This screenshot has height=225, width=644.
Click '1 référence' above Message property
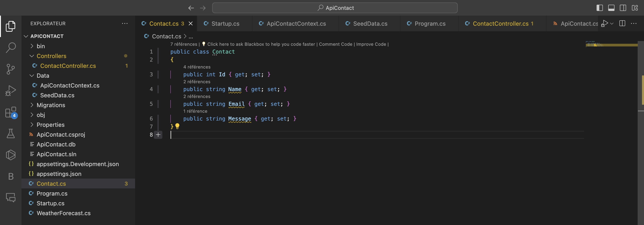[x=195, y=111]
